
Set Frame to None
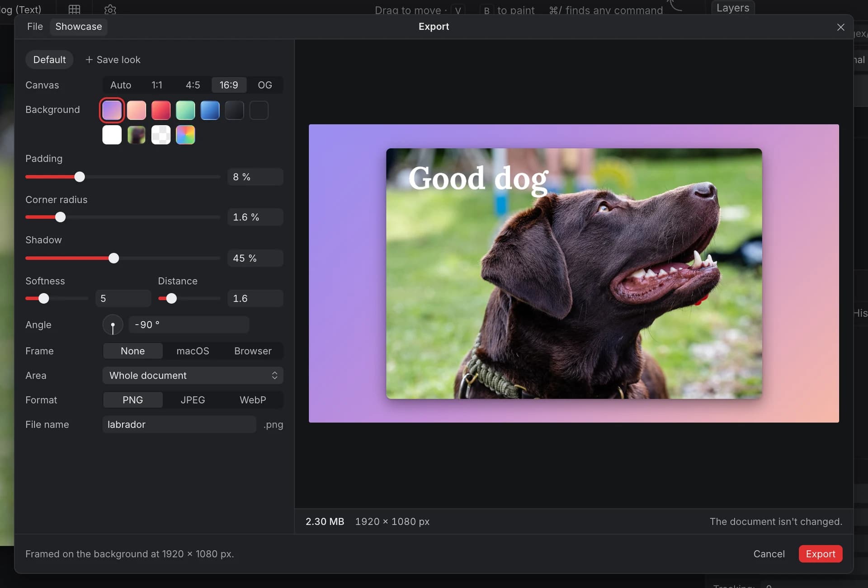(x=132, y=351)
